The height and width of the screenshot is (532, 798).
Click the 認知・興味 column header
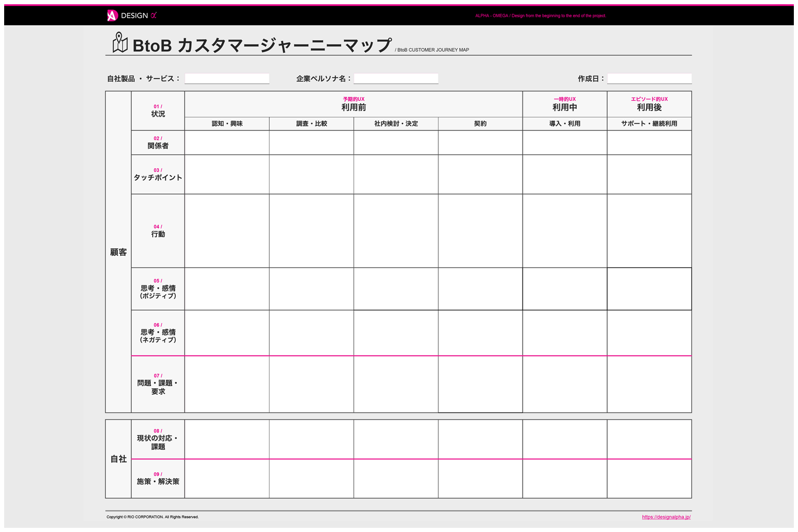click(x=227, y=123)
